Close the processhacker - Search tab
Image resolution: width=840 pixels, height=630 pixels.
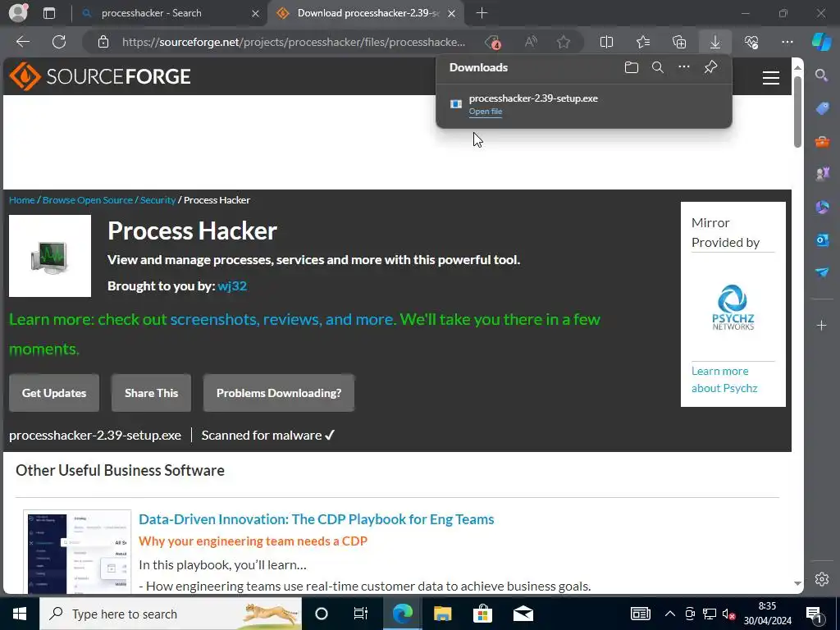click(x=255, y=13)
